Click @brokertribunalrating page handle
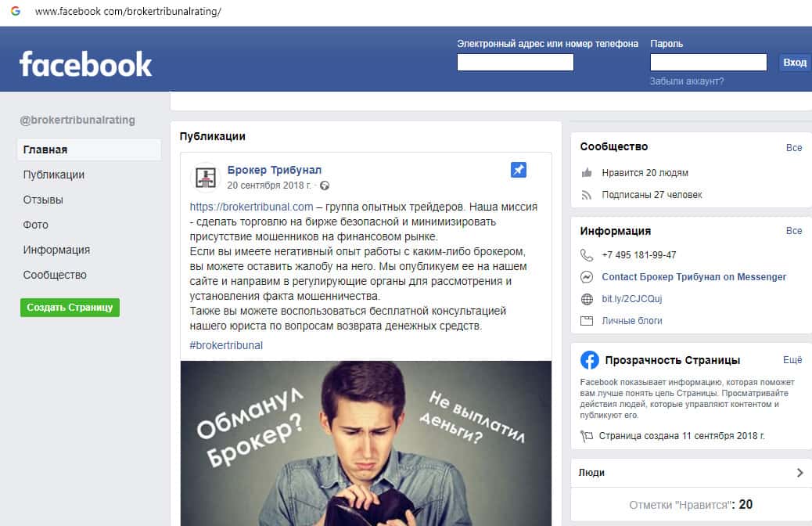The width and height of the screenshot is (812, 526). pyautogui.click(x=77, y=120)
